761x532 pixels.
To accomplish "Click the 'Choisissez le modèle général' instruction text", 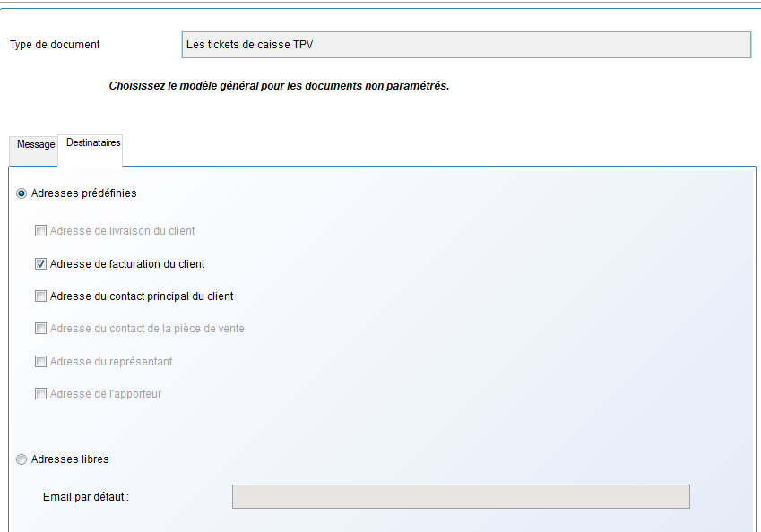I will [279, 87].
